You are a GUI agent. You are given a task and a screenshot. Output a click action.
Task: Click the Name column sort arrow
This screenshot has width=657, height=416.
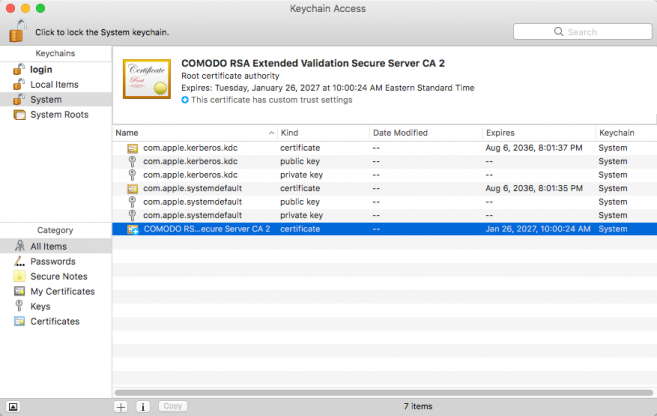tap(271, 133)
